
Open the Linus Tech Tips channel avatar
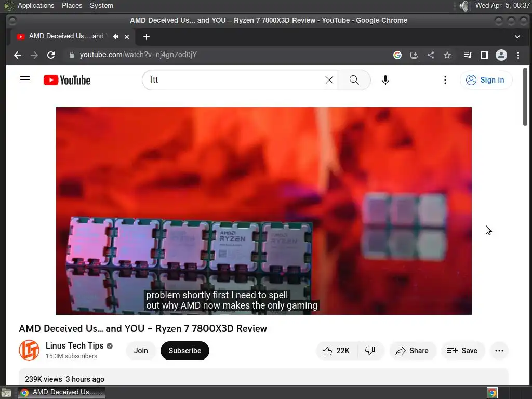[x=29, y=350]
